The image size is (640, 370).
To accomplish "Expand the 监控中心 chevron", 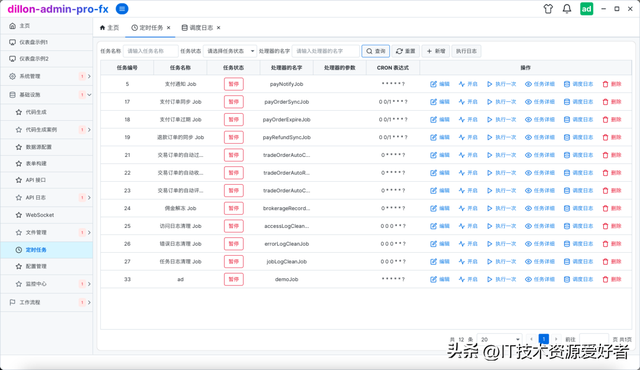I will coord(89,284).
